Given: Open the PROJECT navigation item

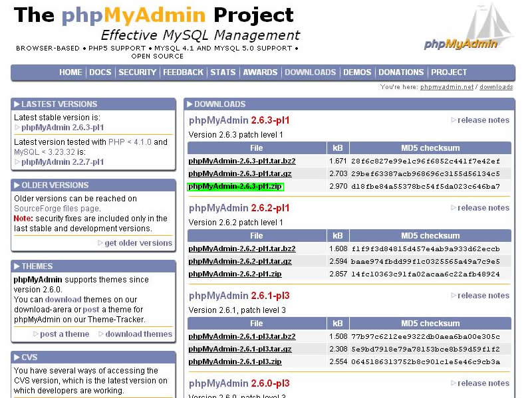Looking at the screenshot, I should [449, 72].
